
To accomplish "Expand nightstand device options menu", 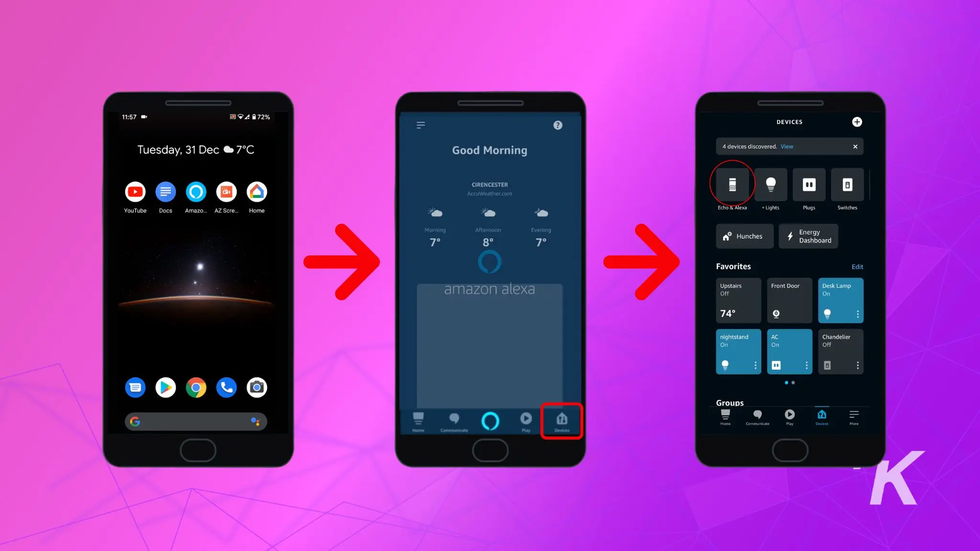I will (755, 364).
